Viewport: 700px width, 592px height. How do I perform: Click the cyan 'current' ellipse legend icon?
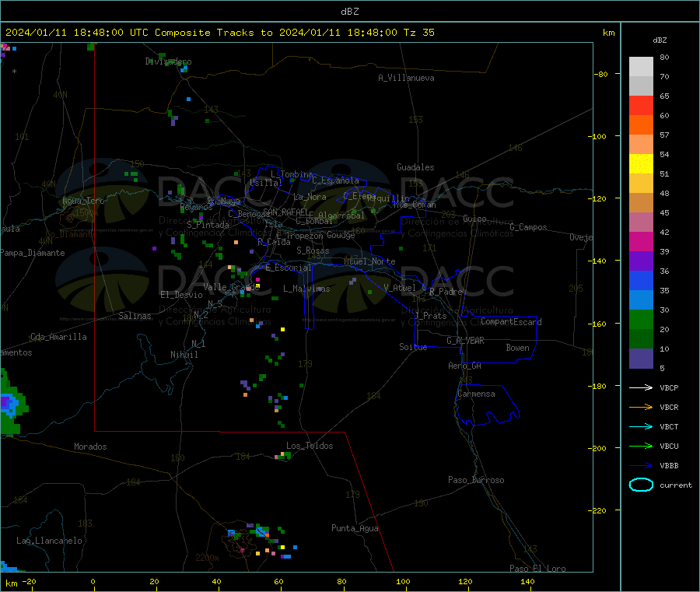(x=641, y=485)
